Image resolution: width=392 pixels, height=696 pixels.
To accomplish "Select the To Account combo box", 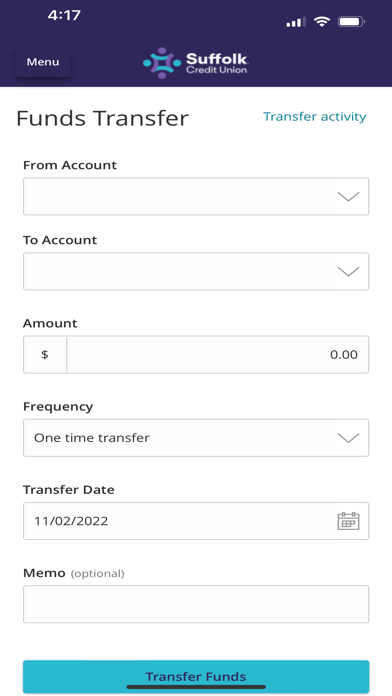I will [196, 271].
